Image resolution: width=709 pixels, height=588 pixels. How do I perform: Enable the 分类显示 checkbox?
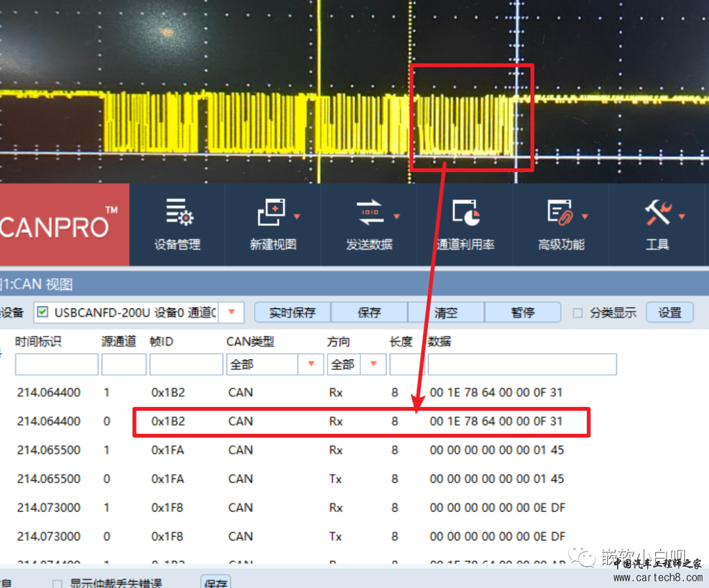578,313
